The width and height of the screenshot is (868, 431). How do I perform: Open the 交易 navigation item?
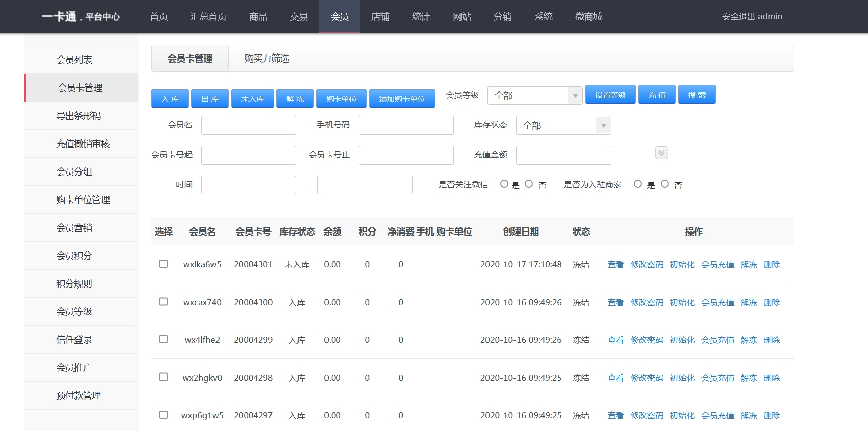pos(299,16)
